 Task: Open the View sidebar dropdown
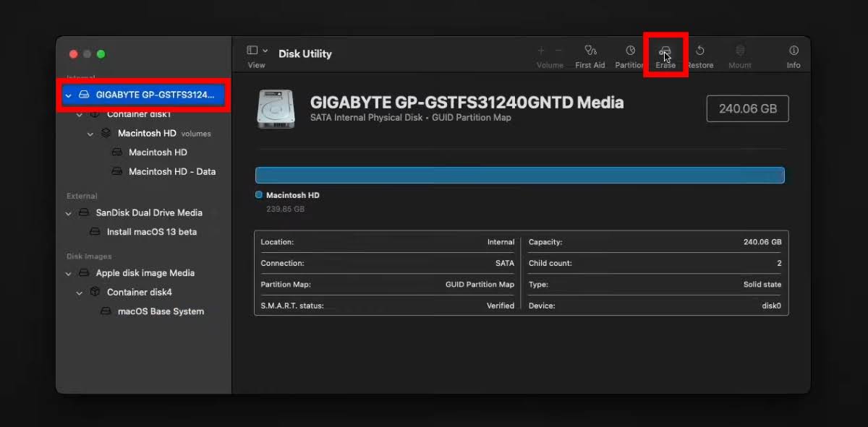(257, 51)
